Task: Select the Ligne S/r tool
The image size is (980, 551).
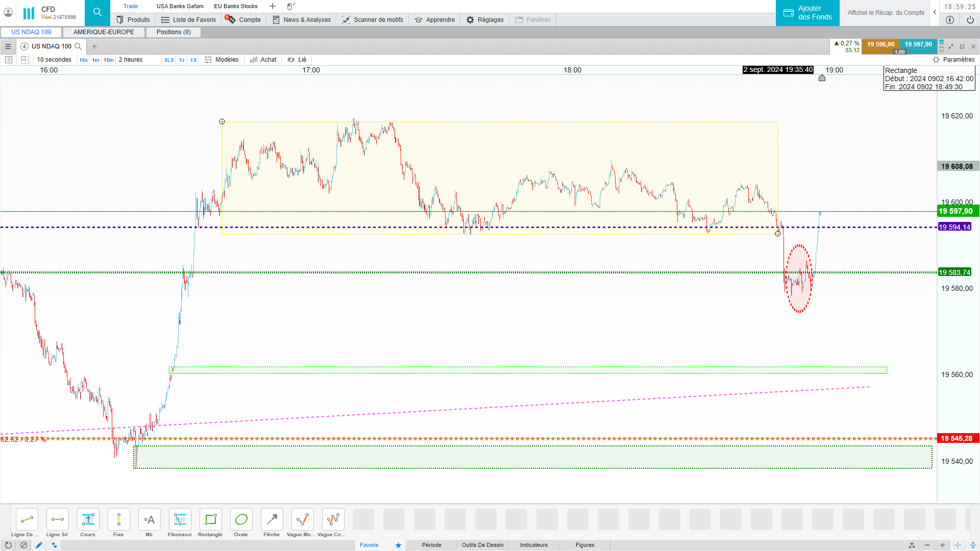Action: tap(57, 520)
